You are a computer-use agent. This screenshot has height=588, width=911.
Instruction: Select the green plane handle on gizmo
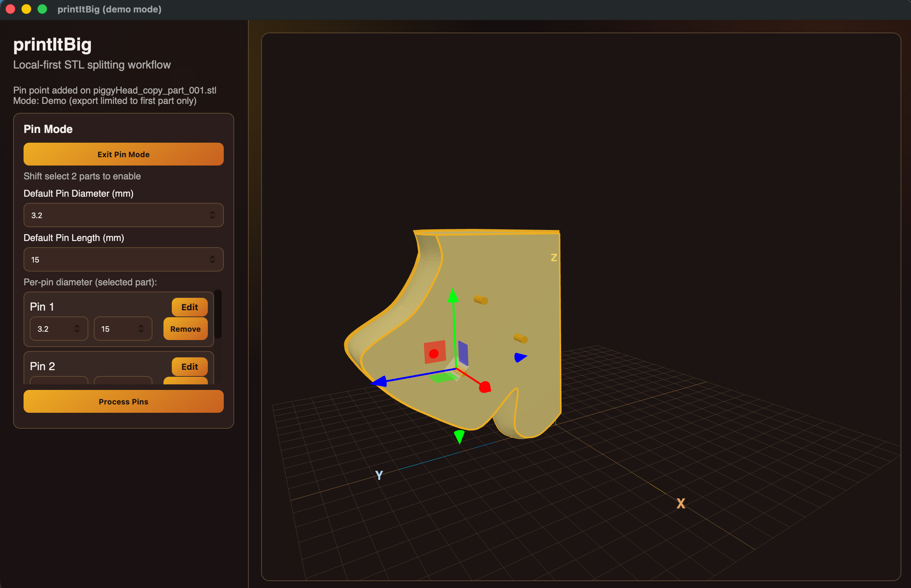click(x=443, y=377)
